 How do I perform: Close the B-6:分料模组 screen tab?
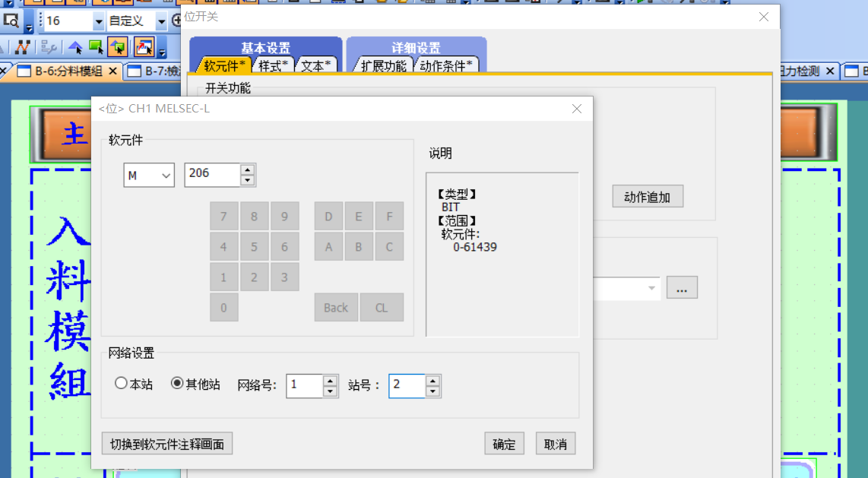click(x=113, y=71)
